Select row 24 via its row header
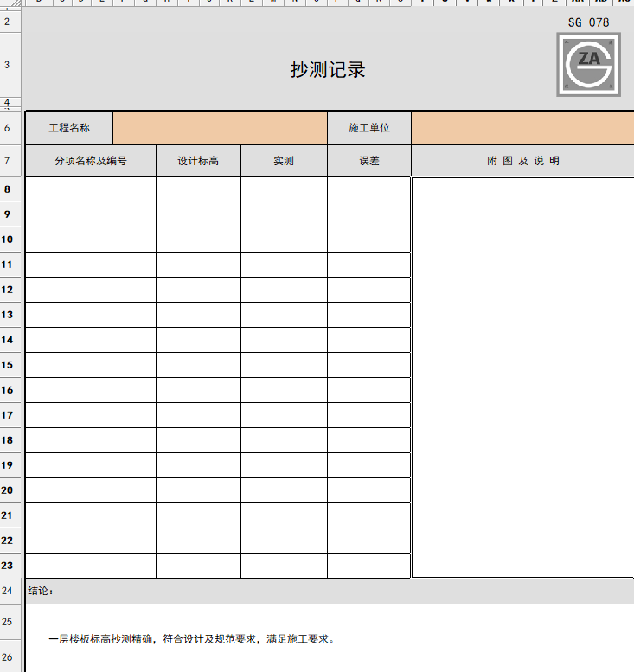Viewport: 634px width, 672px height. coord(10,591)
